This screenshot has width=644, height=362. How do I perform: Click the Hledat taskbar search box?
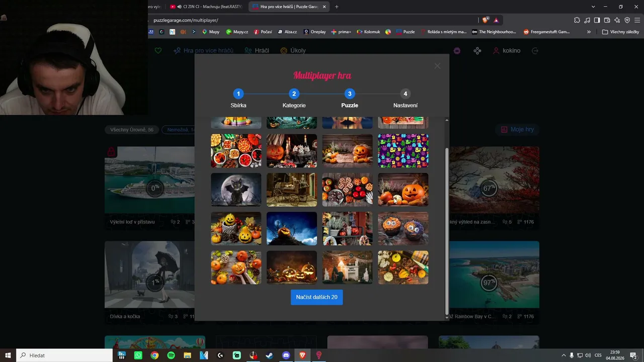[64, 355]
